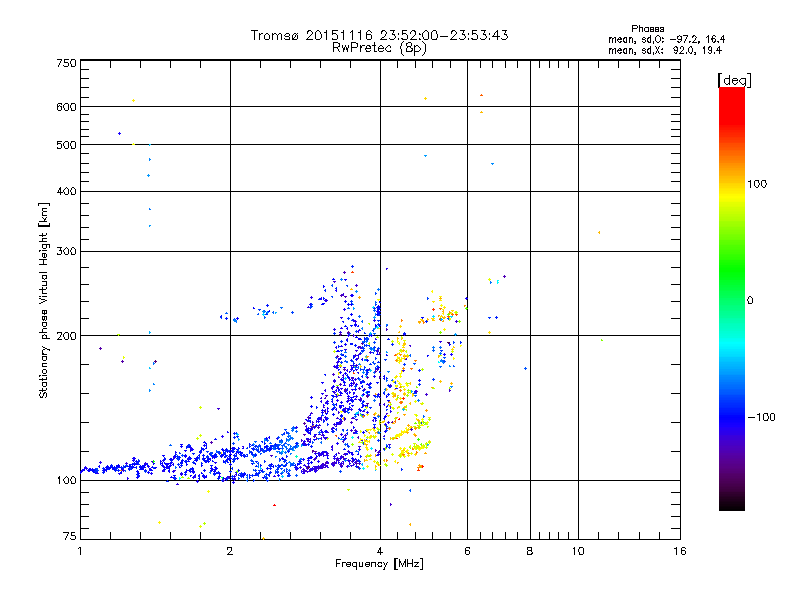
Task: Click the colorbar '100' tick label
Action: pos(757,184)
